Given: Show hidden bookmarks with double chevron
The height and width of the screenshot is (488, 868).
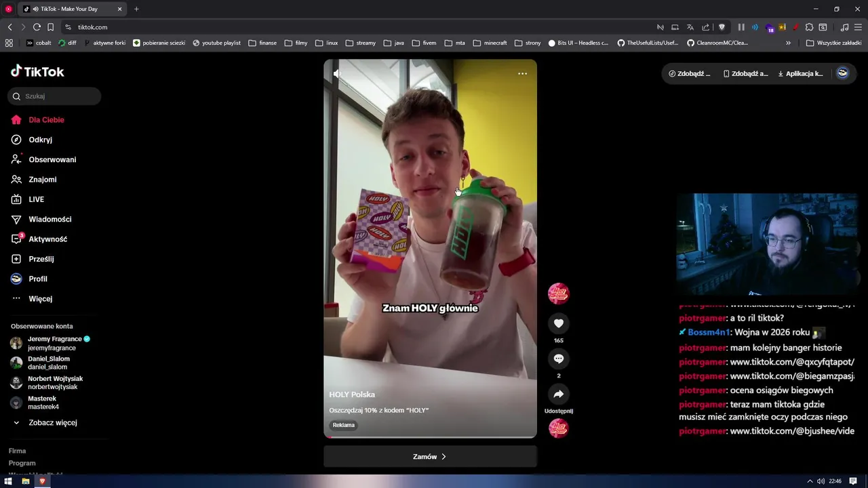Looking at the screenshot, I should click(x=788, y=43).
